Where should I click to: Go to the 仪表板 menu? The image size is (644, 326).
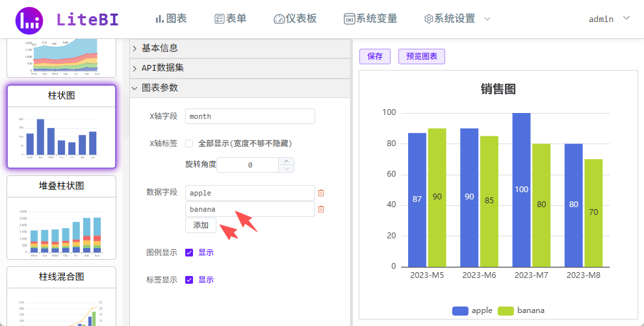click(295, 19)
